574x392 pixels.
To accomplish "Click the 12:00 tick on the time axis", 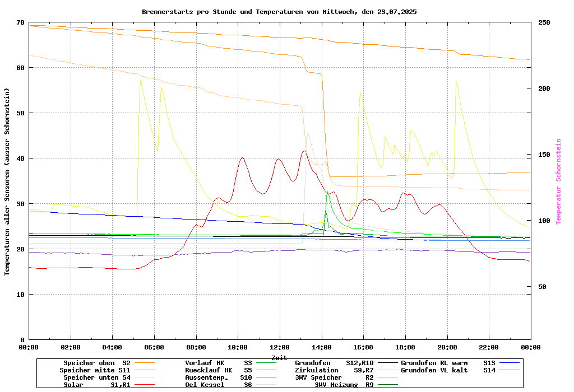I will [279, 347].
